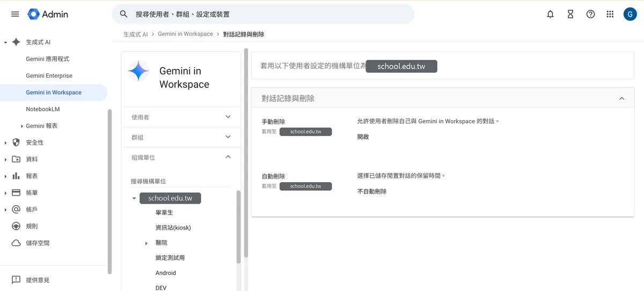Select Gemini in Workspace sidebar item

(53, 92)
